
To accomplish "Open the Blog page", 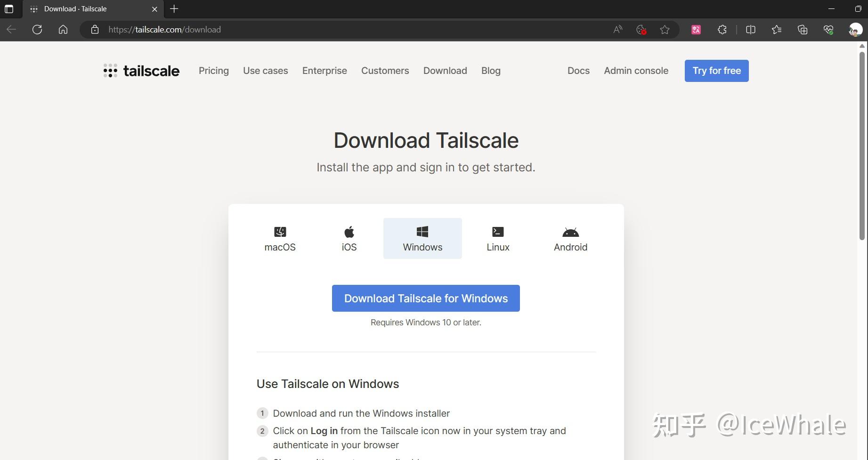I will coord(491,71).
